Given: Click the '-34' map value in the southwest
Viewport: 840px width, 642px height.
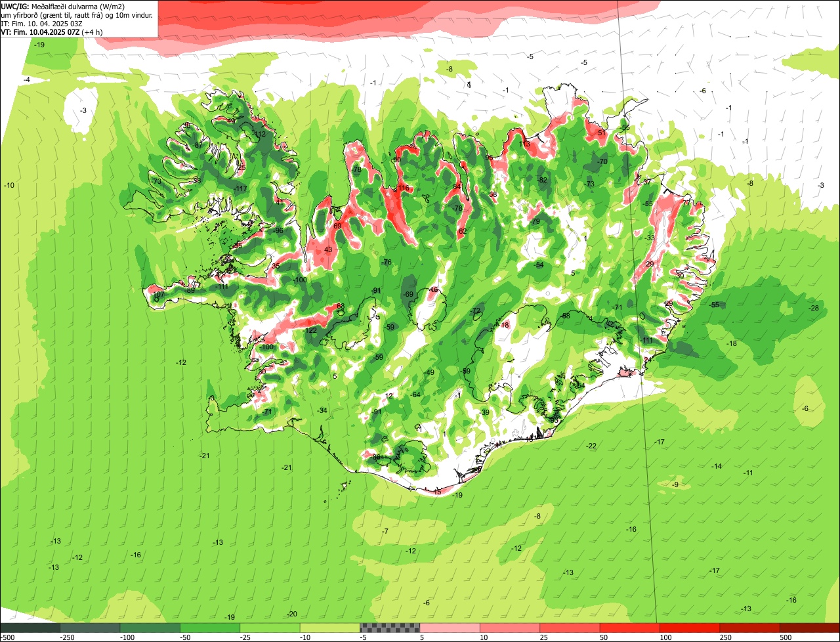Looking at the screenshot, I should coord(322,410).
